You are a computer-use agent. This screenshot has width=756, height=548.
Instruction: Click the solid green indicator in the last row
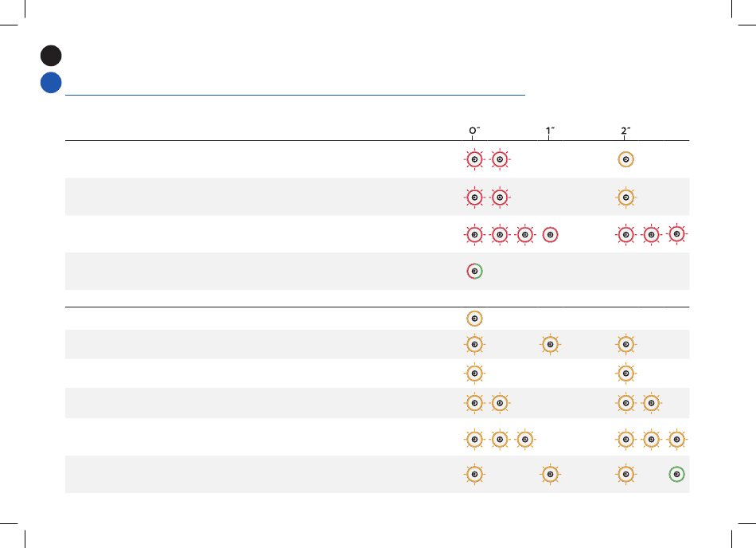[x=676, y=474]
